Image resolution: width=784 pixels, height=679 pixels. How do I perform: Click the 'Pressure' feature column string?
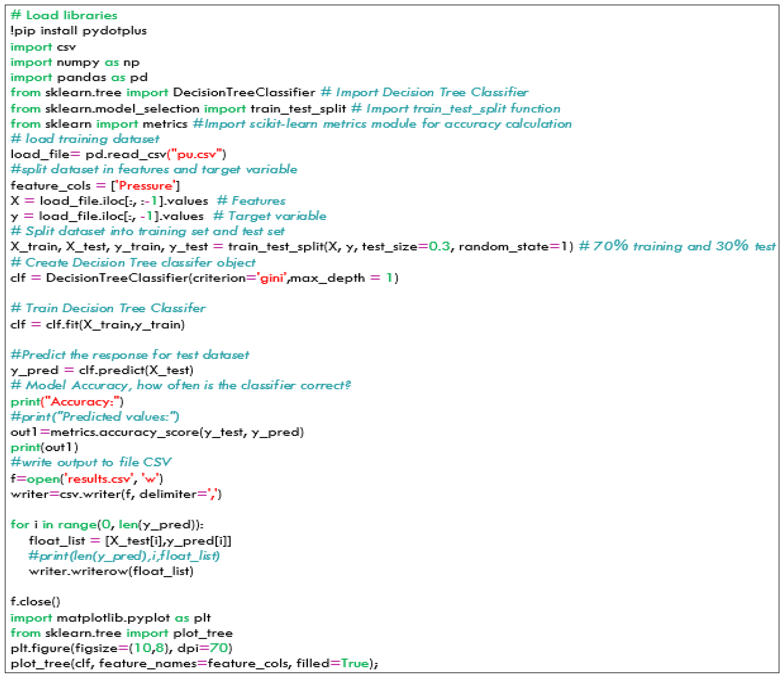point(145,186)
